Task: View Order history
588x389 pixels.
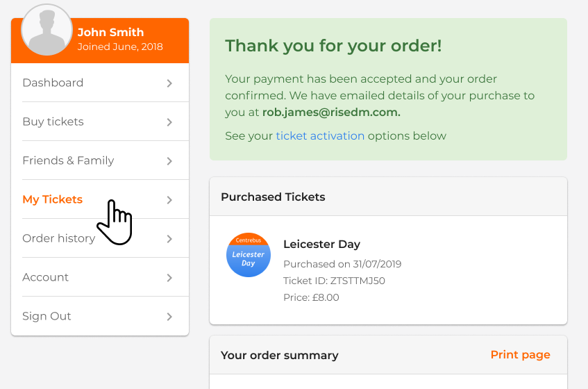Action: point(58,238)
